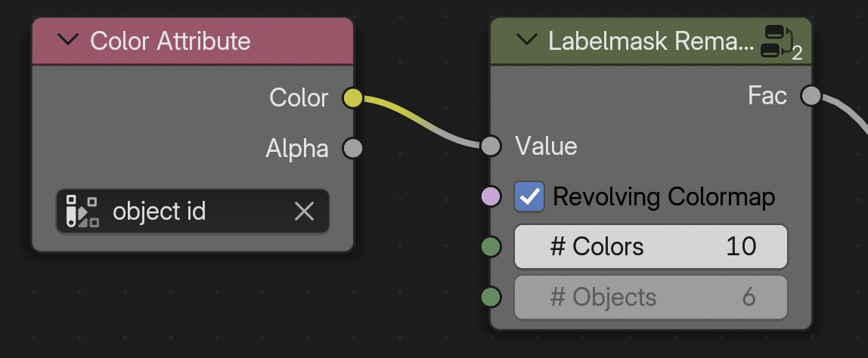Collapse the Color Attribute node
Screen dimensions: 868x358
tap(68, 40)
